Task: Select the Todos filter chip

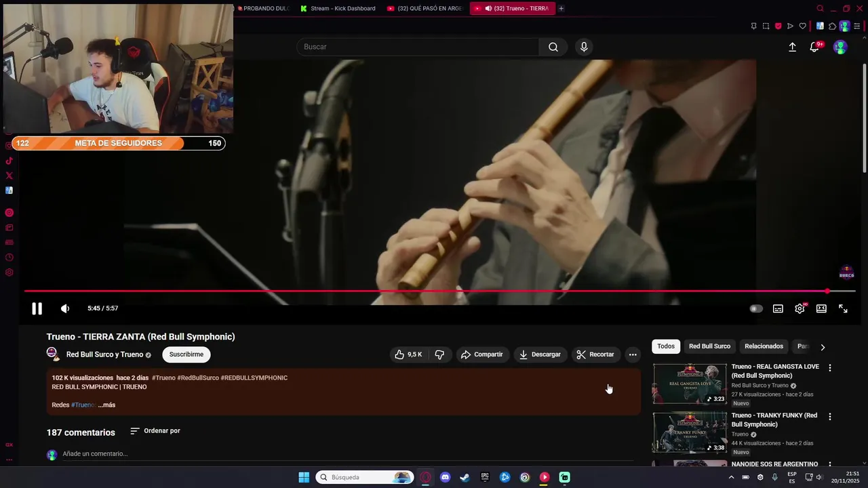Action: click(666, 346)
